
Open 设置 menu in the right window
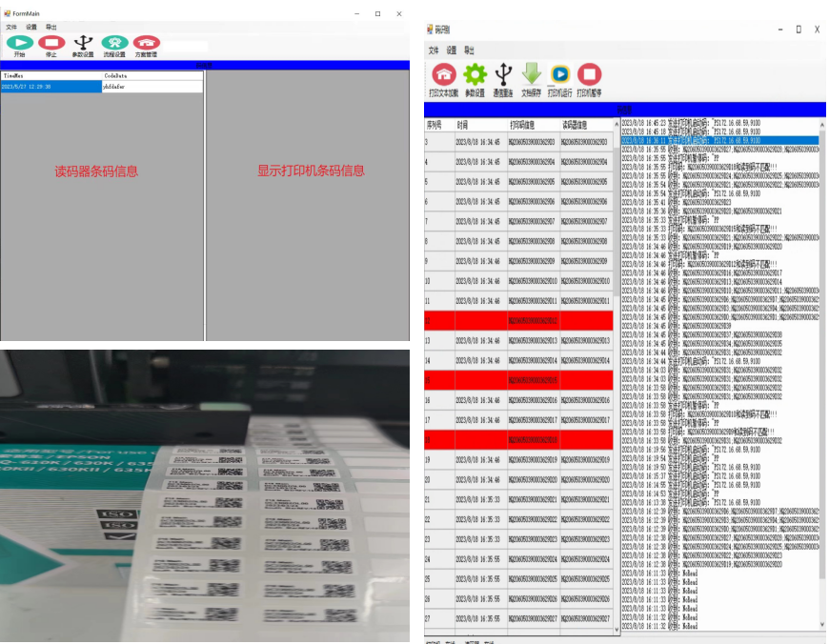(x=452, y=50)
